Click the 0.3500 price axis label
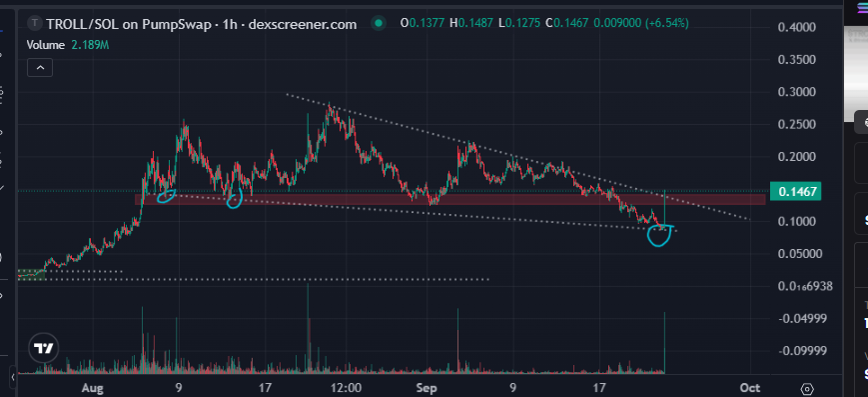 [797, 60]
